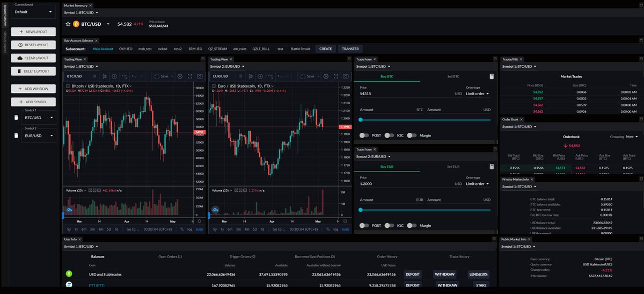644x294 pixels.
Task: Toggle auto scale on EUR/USD chart
Action: pyautogui.click(x=346, y=230)
